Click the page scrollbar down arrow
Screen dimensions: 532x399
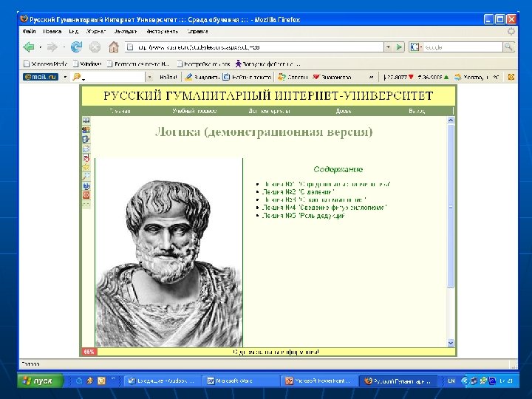[x=451, y=343]
